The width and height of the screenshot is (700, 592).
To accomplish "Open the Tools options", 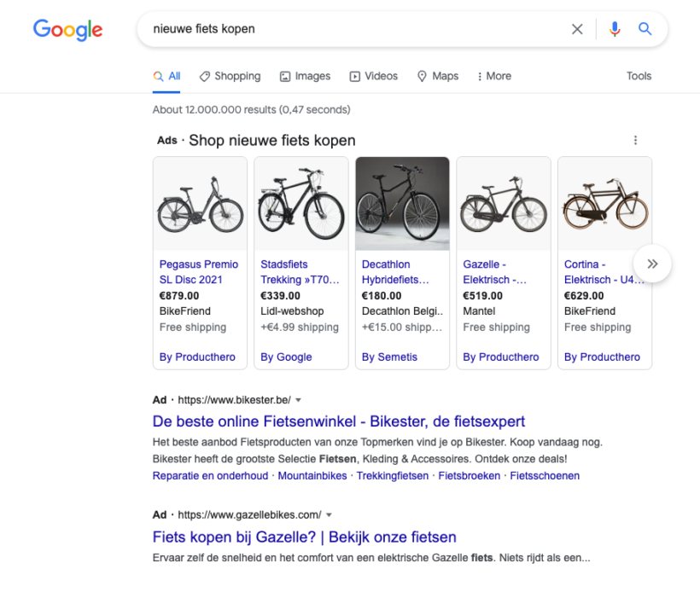I will pyautogui.click(x=639, y=76).
